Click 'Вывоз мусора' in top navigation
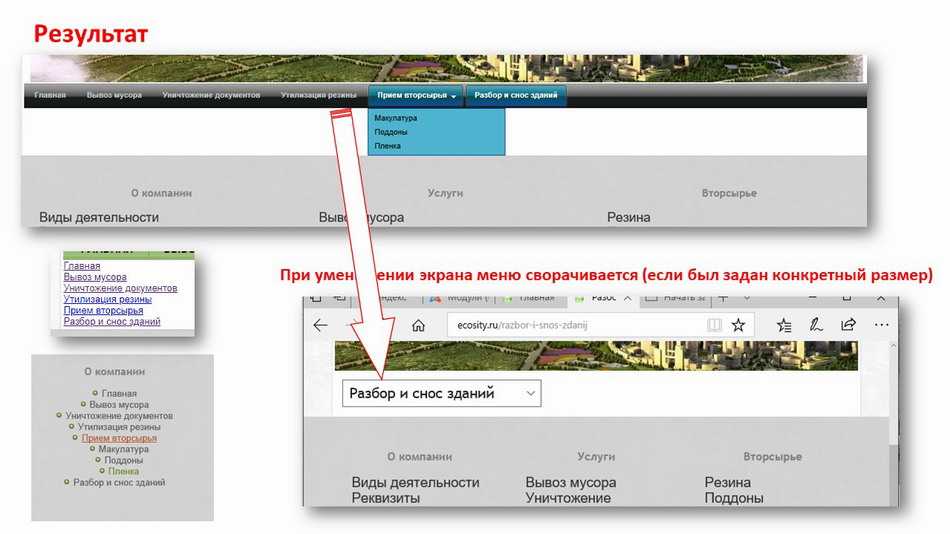The height and width of the screenshot is (534, 950). pyautogui.click(x=114, y=96)
